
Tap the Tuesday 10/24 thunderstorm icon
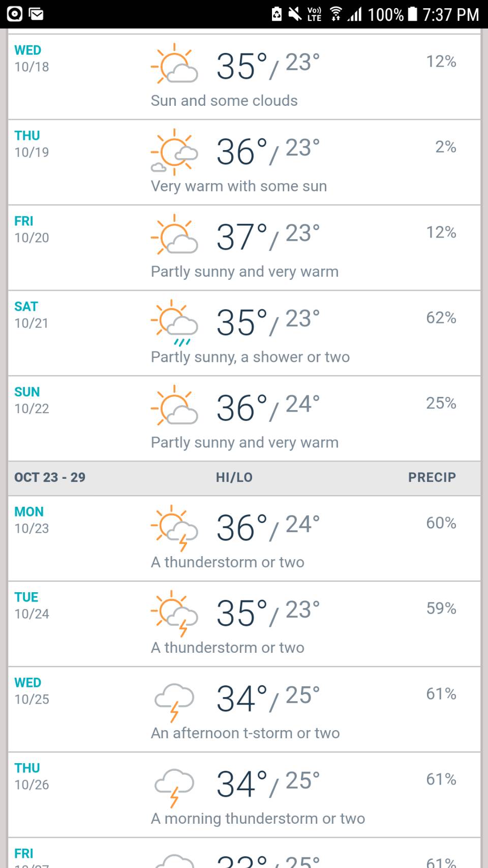[174, 614]
